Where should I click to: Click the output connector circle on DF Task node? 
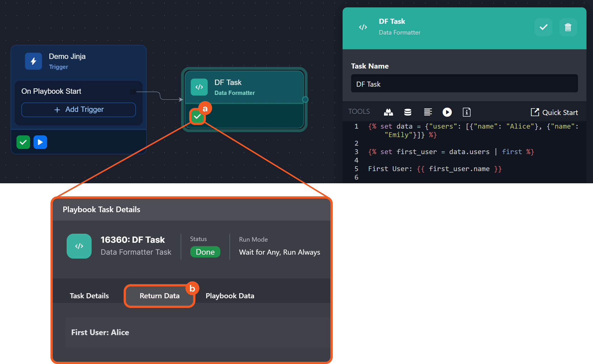[x=305, y=99]
